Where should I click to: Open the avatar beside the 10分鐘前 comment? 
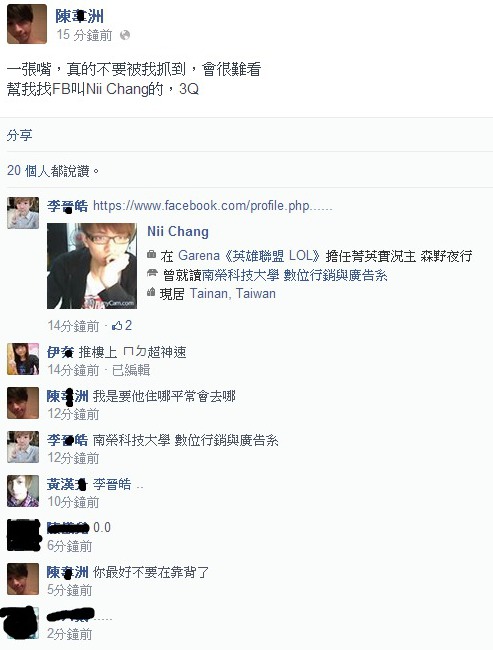[23, 491]
